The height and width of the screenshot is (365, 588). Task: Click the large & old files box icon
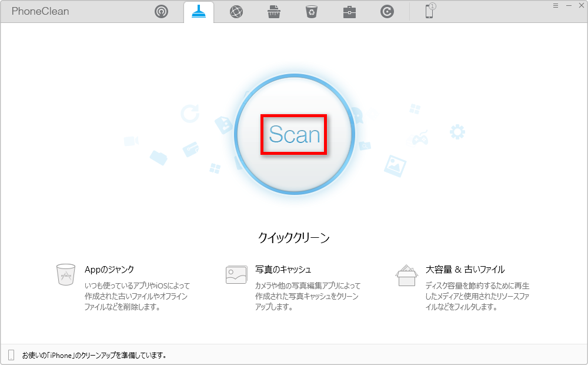click(406, 276)
